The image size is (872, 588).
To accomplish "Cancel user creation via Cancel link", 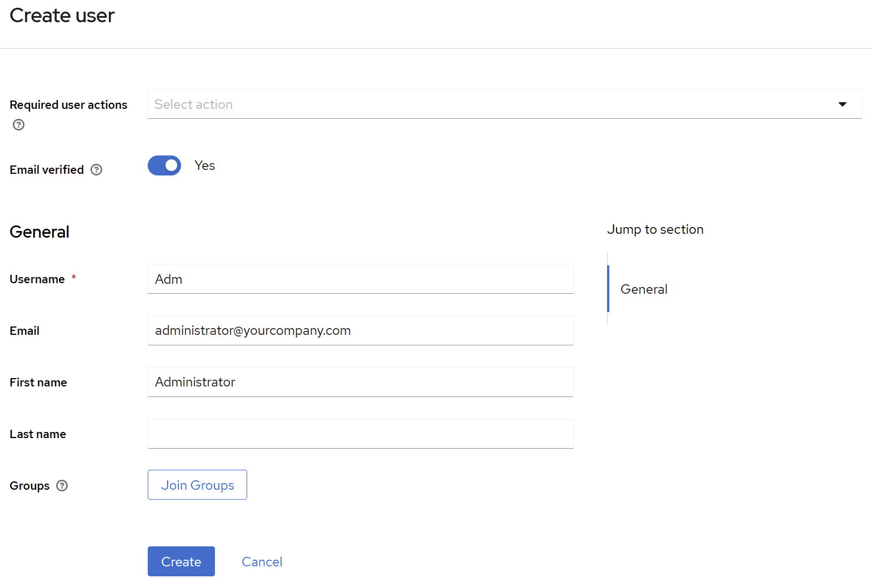I will (262, 562).
